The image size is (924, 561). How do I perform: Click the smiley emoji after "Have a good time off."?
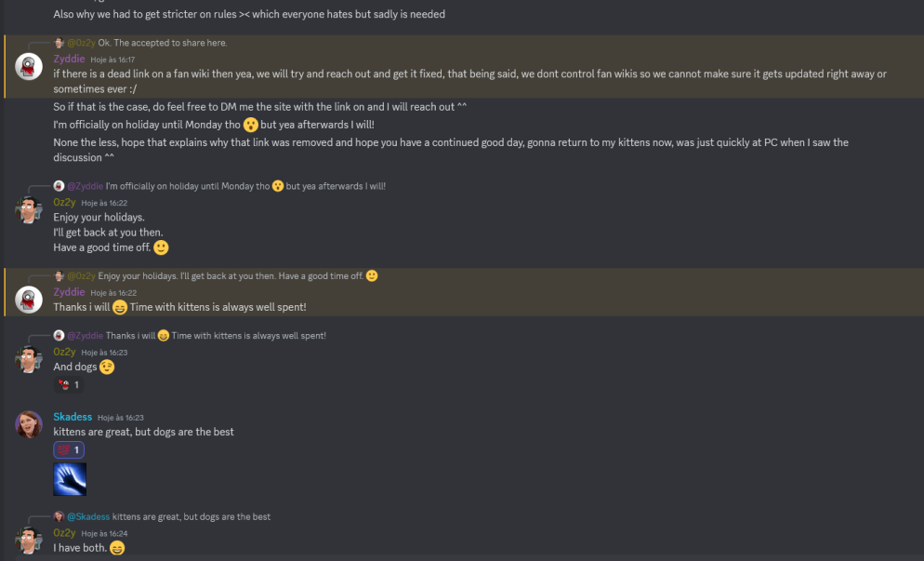[161, 247]
